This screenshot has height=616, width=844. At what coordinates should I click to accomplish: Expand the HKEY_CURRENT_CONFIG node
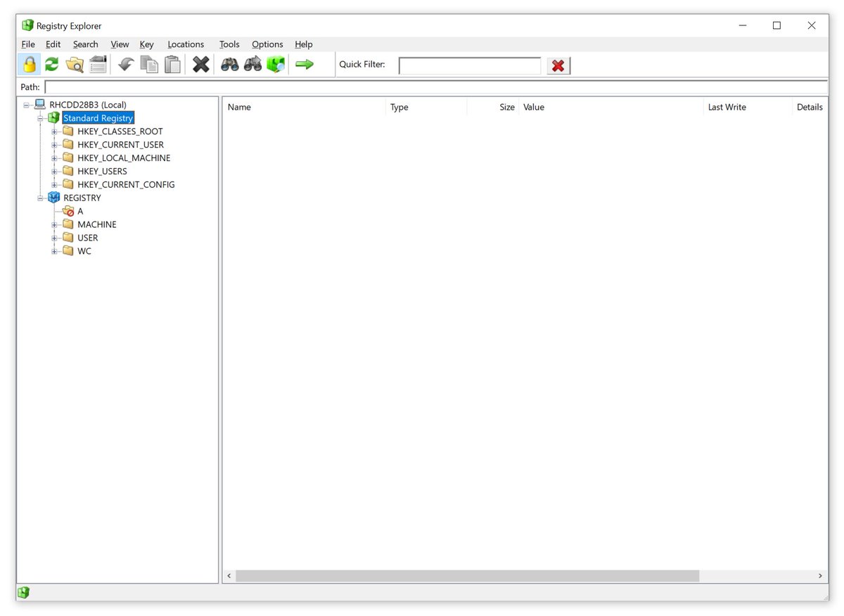point(55,185)
